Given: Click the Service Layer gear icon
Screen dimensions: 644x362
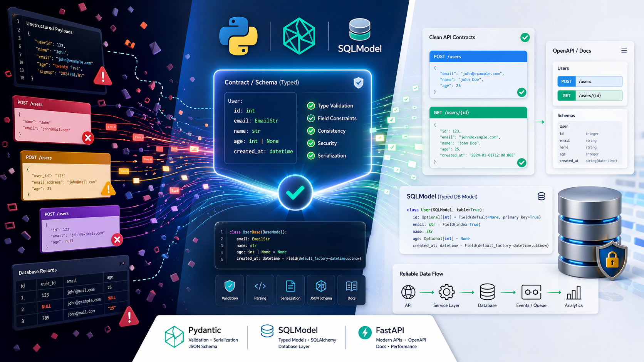Looking at the screenshot, I should 446,292.
